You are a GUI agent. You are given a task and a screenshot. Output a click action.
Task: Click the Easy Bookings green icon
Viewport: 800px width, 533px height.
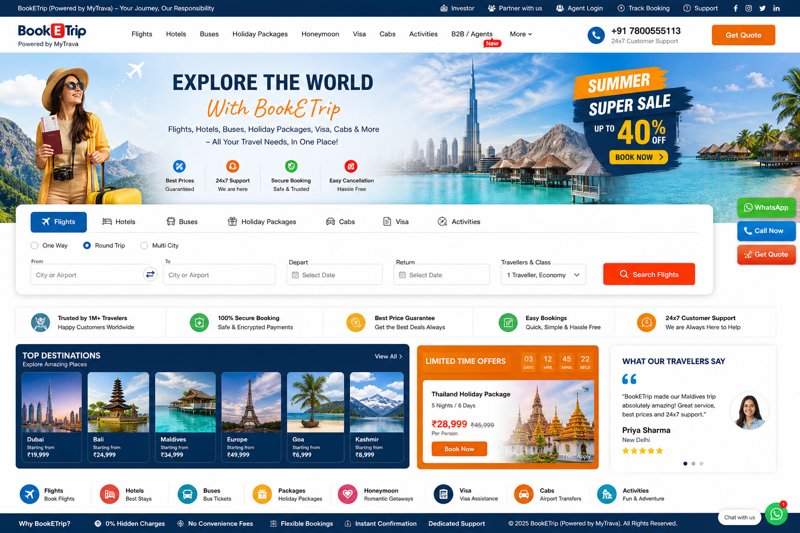[x=508, y=323]
